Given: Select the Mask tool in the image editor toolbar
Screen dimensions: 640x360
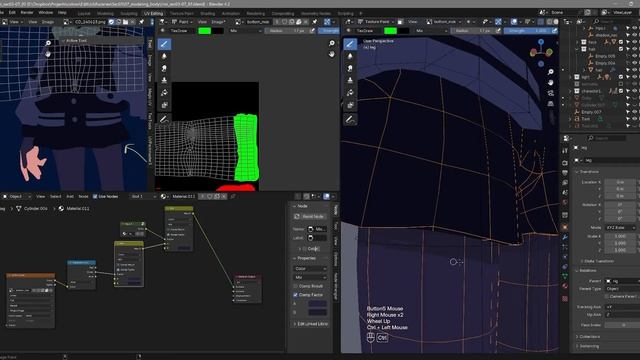Looking at the screenshot, I should tap(164, 105).
